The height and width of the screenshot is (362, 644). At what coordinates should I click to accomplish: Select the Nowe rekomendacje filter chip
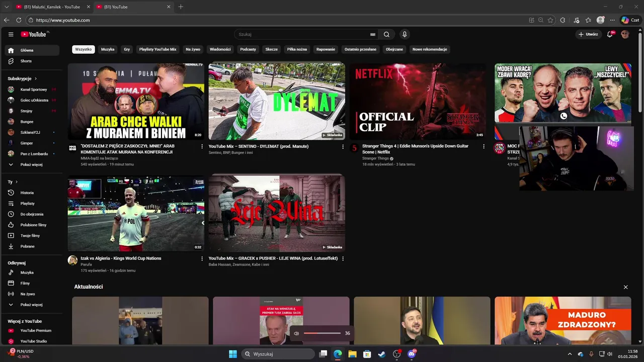(430, 49)
